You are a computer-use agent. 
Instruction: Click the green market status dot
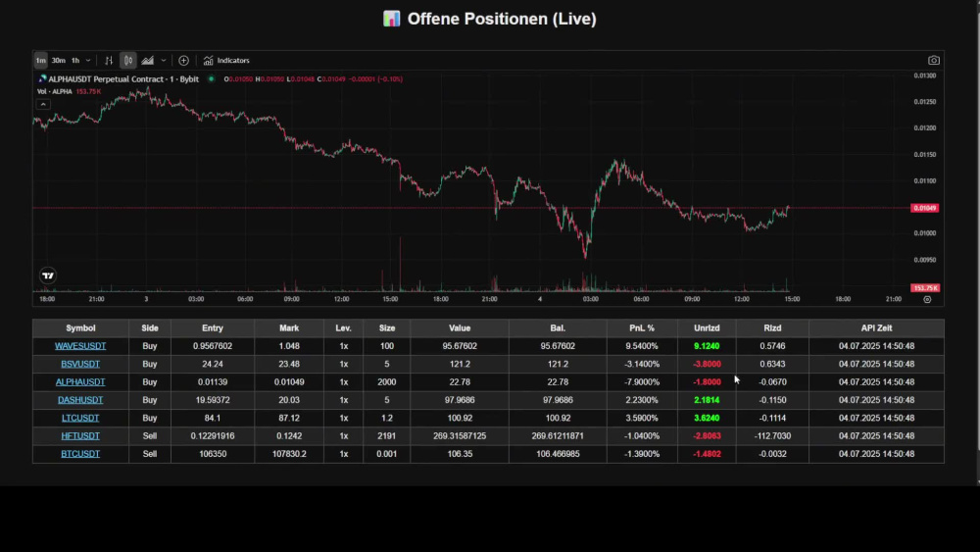pyautogui.click(x=212, y=79)
